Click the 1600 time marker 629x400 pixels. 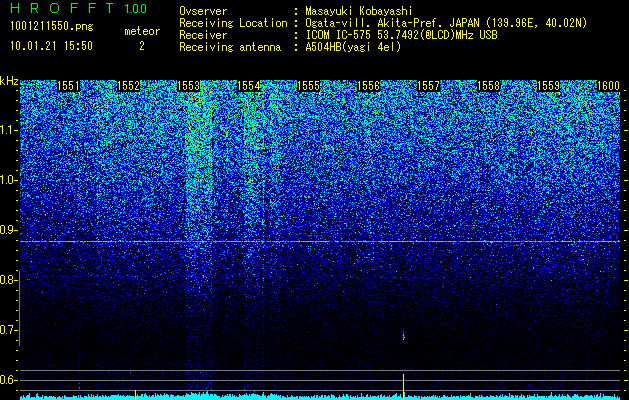tap(608, 86)
